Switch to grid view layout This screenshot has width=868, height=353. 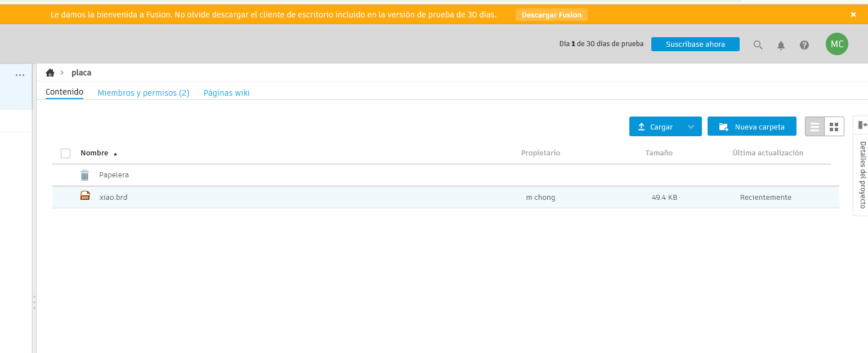834,127
